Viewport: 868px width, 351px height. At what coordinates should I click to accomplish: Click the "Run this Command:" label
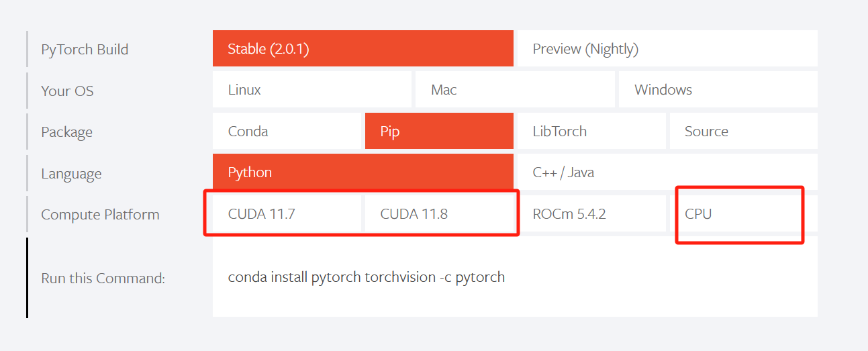tap(103, 278)
